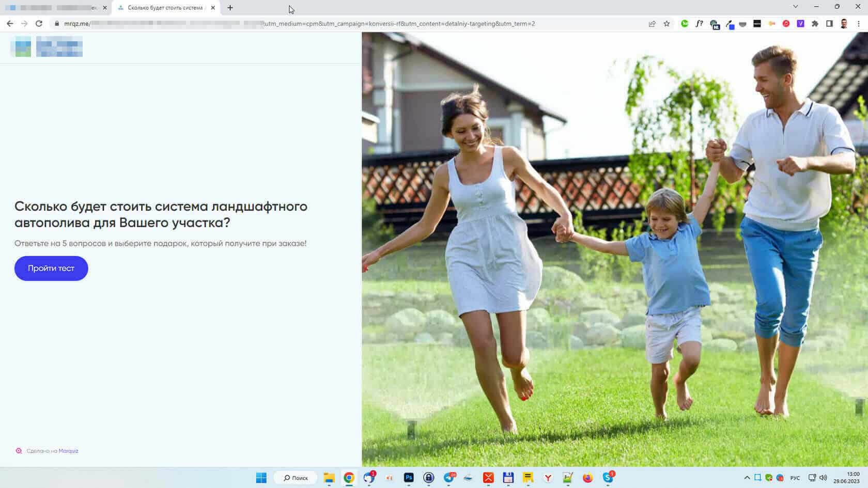Click the blurred site logo at top left
This screenshot has height=488, width=868.
click(x=47, y=46)
